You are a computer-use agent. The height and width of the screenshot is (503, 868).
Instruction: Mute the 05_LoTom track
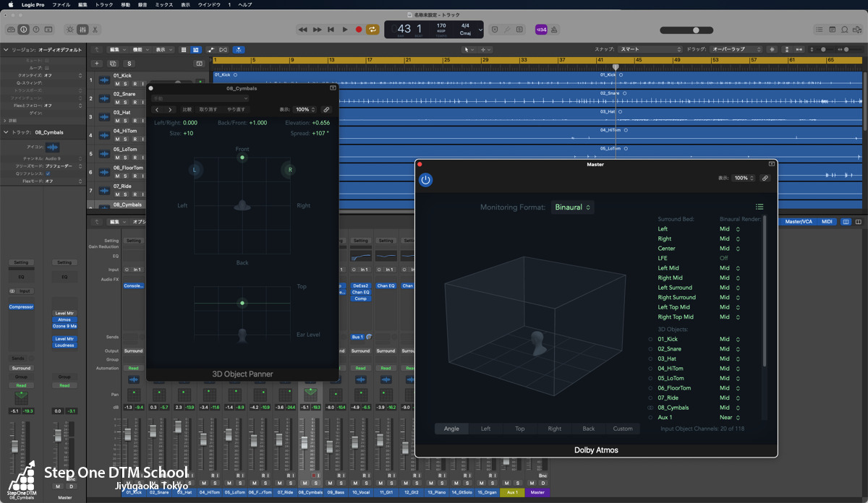point(116,158)
